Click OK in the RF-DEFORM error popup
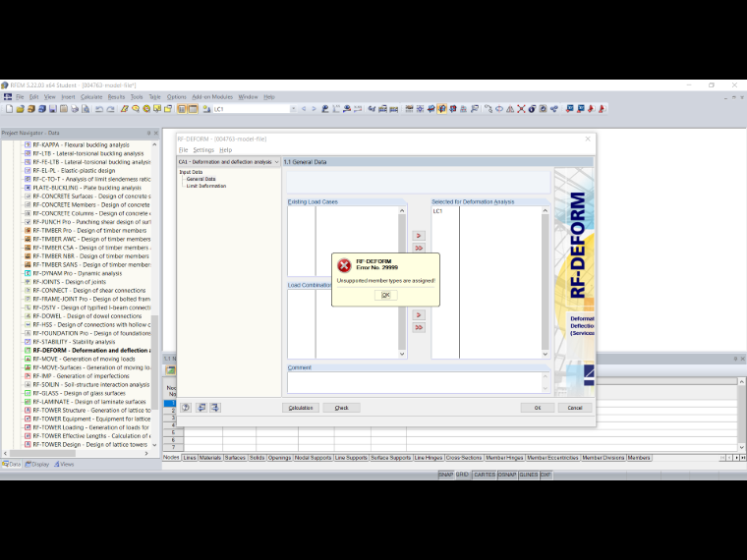The width and height of the screenshot is (747, 560). pos(385,295)
